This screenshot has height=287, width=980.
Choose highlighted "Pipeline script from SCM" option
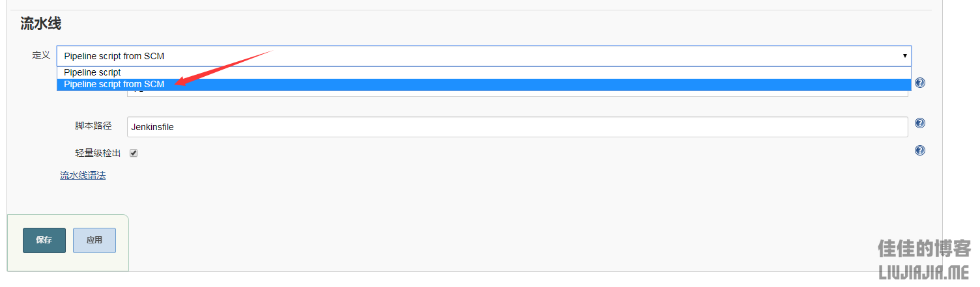[x=114, y=85]
